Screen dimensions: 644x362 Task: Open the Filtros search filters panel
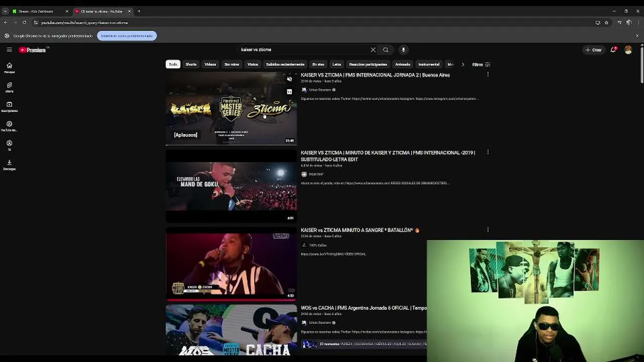[x=481, y=64]
